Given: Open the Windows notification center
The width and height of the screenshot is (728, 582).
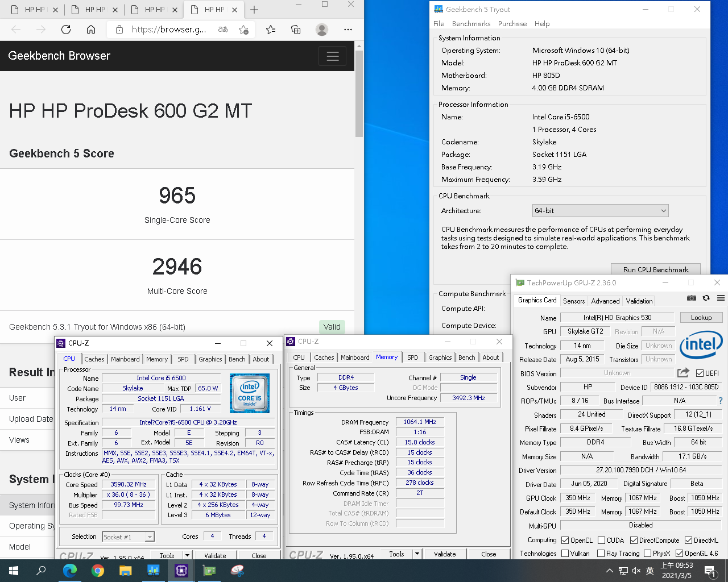Looking at the screenshot, I should [710, 571].
